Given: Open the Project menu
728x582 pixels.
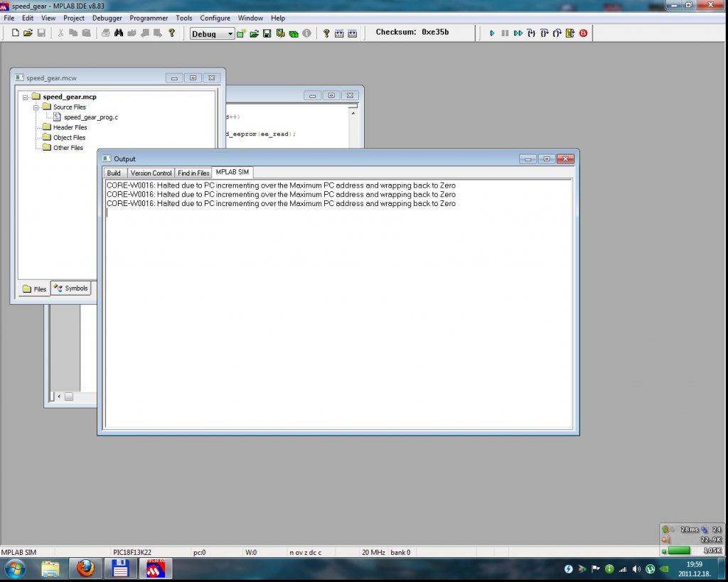Looking at the screenshot, I should tap(74, 18).
